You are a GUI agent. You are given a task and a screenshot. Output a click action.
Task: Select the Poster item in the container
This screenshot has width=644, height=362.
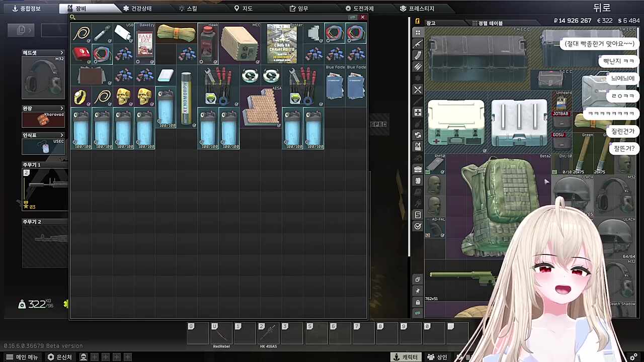[x=282, y=44]
